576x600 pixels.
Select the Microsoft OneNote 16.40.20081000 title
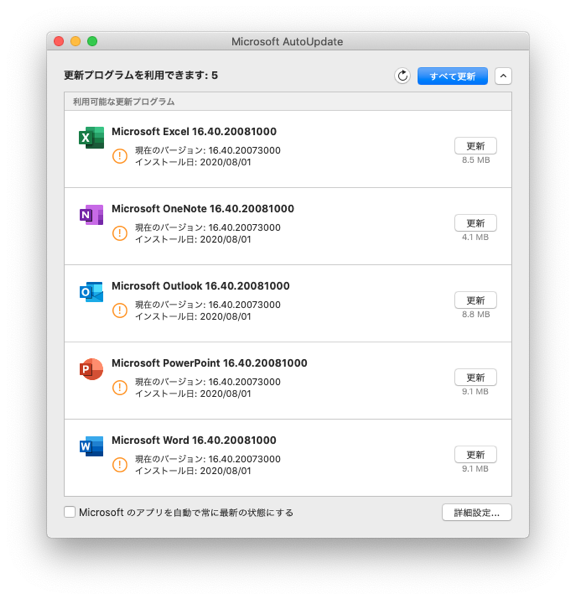click(x=203, y=209)
